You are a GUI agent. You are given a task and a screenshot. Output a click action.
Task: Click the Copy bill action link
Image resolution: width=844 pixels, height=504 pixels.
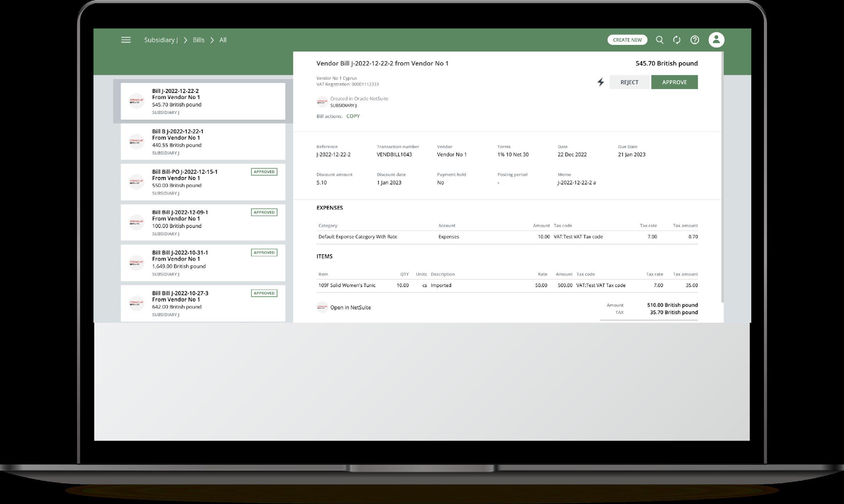click(353, 116)
